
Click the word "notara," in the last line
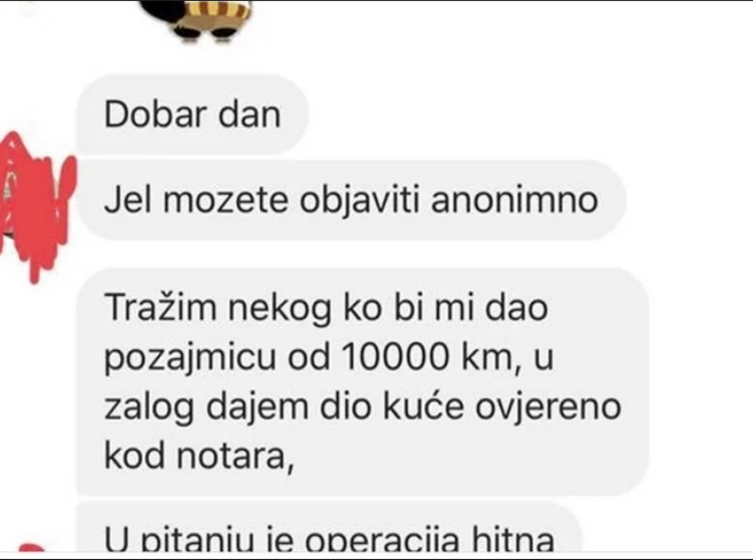click(236, 456)
